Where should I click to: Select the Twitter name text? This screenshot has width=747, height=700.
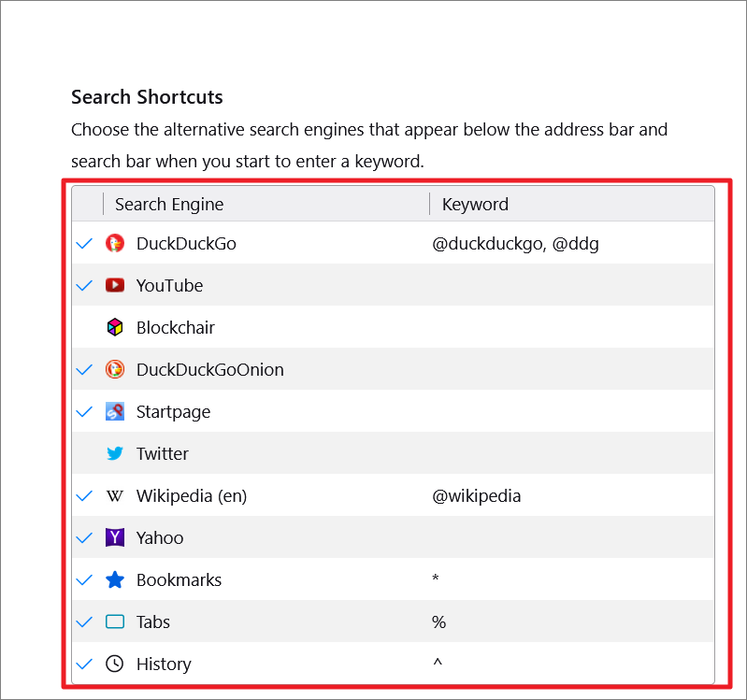pos(163,454)
